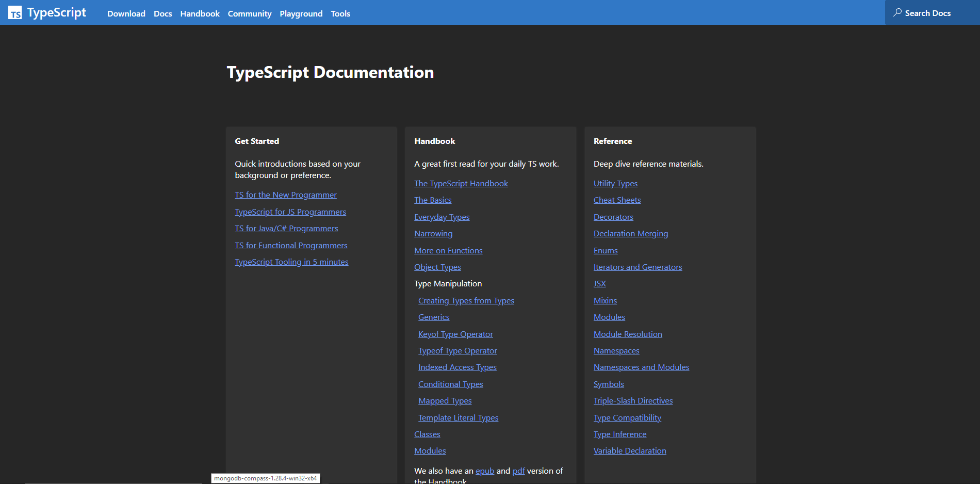Open Variable Declaration link
Screen dimensions: 980x484
(630, 451)
